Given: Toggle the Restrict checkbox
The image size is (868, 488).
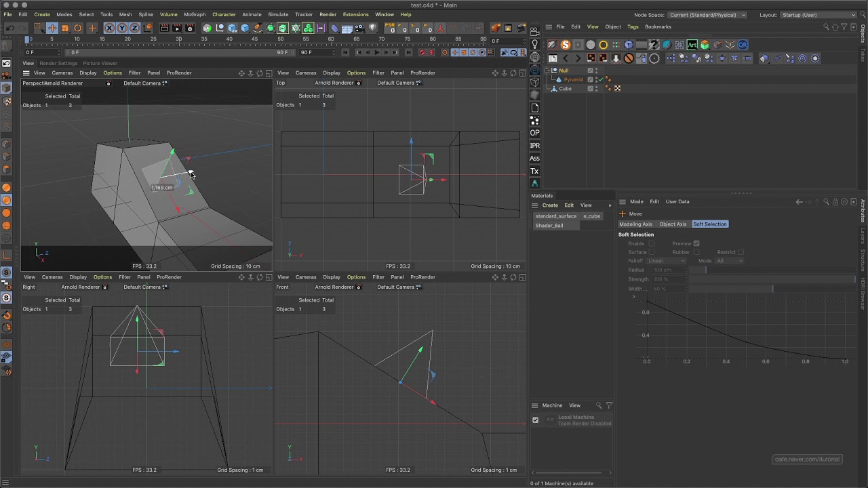Looking at the screenshot, I should click(741, 252).
